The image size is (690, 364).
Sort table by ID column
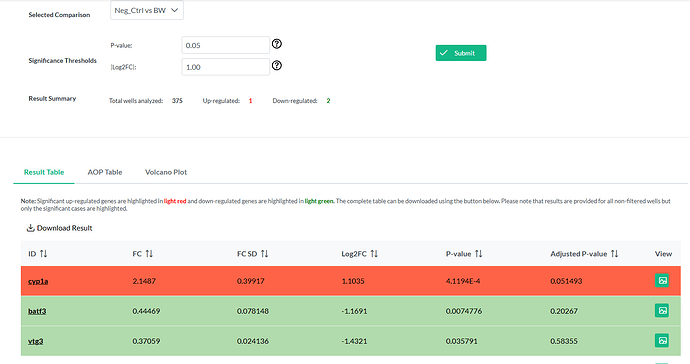(43, 254)
